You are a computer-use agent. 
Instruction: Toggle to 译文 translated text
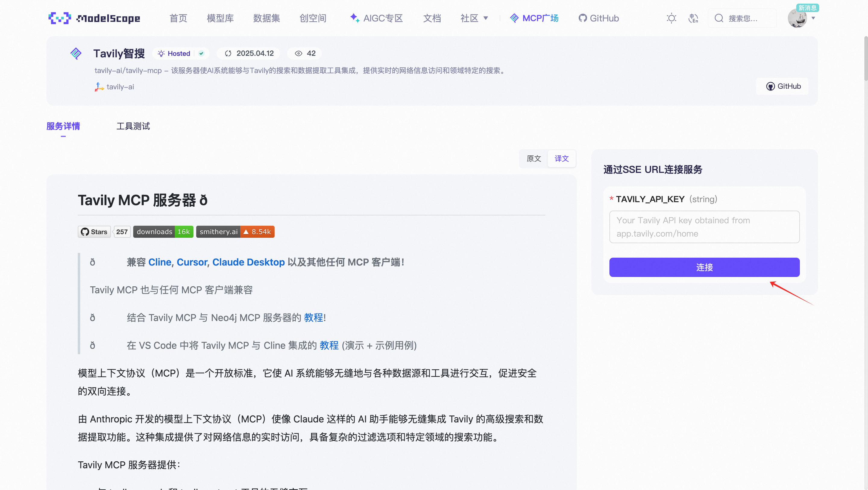click(x=561, y=158)
